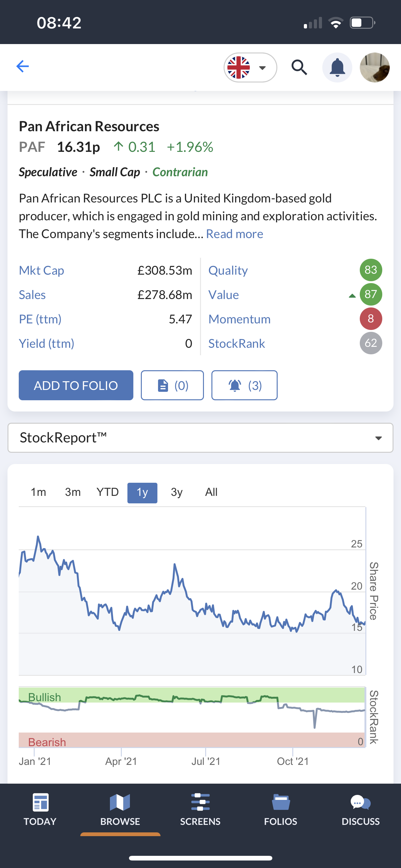
Task: Click ADD TO FOLIO button
Action: 76,385
